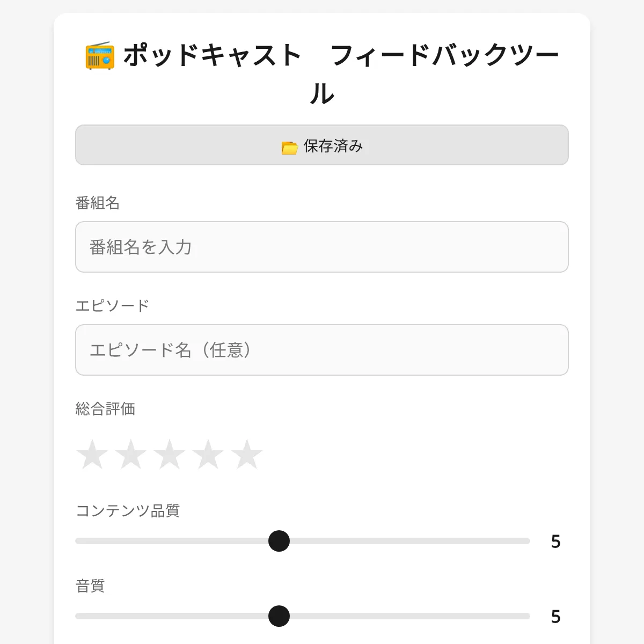Choose the fourth star rating
Image resolution: width=644 pixels, height=644 pixels.
208,455
